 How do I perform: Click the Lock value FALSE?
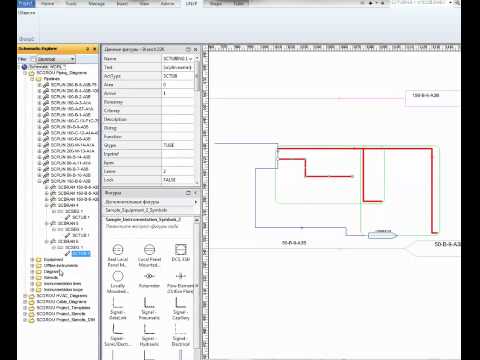[x=177, y=180]
